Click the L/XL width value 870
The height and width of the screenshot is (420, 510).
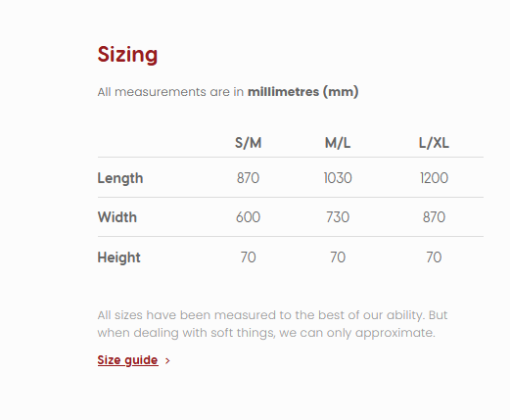tap(434, 217)
